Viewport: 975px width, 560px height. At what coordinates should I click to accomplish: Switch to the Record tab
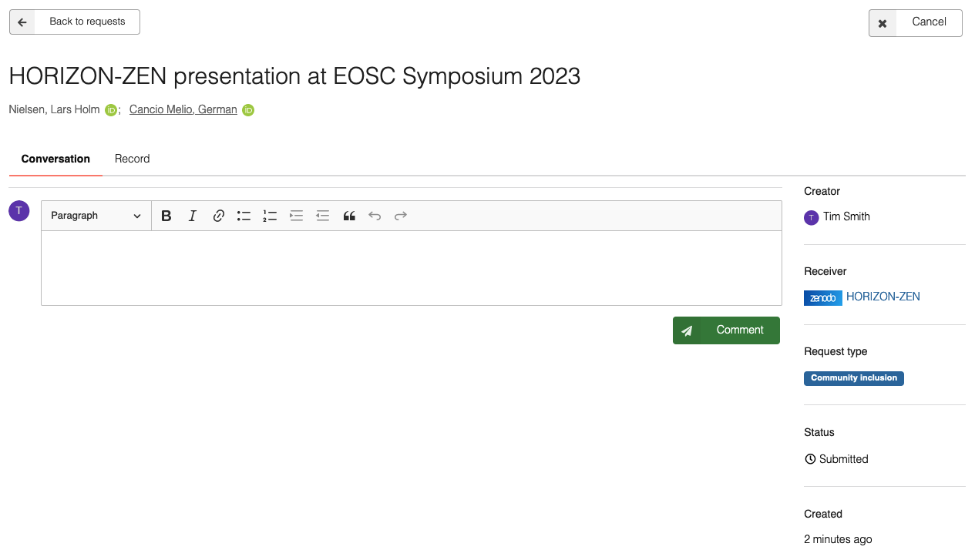point(132,159)
